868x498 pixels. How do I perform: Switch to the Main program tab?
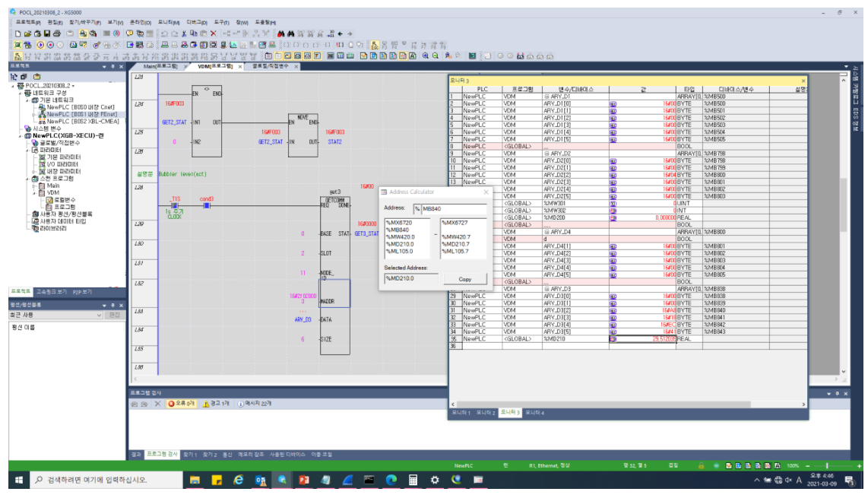coord(160,67)
